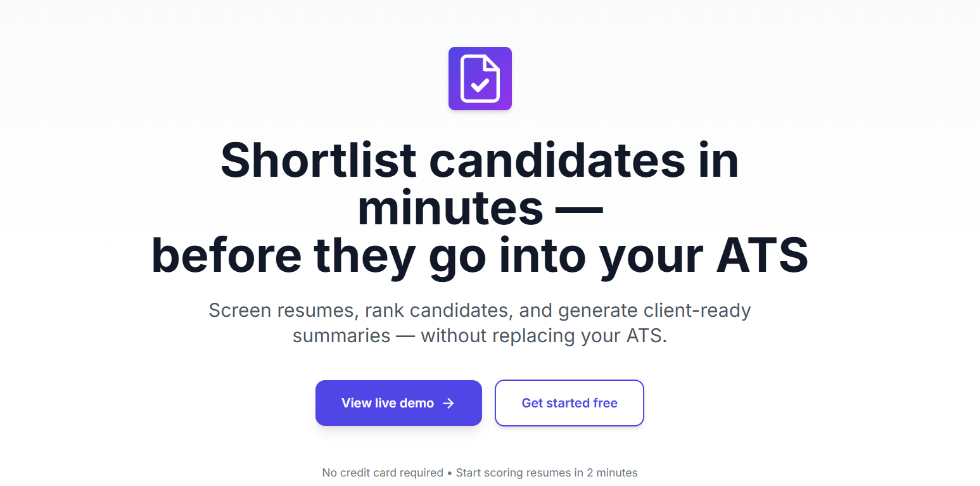Click "client-ready" in the subtitle
980x486 pixels.
697,310
